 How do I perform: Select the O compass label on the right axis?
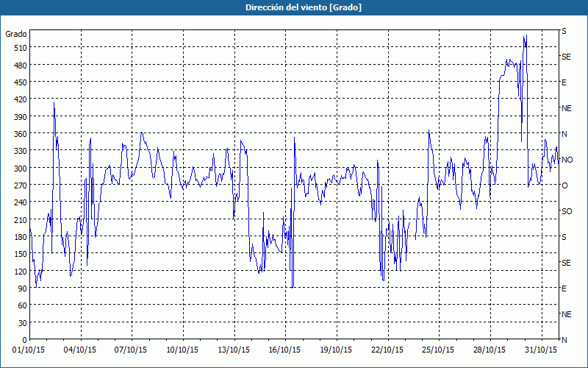click(564, 185)
